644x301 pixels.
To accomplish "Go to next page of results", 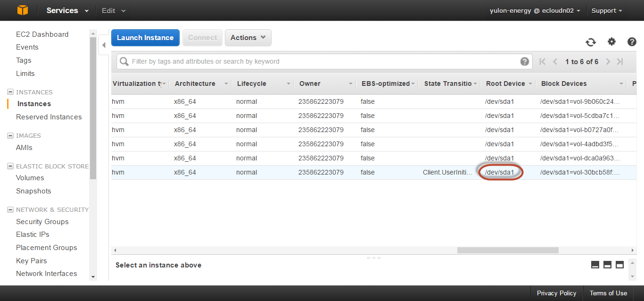I will coord(608,62).
